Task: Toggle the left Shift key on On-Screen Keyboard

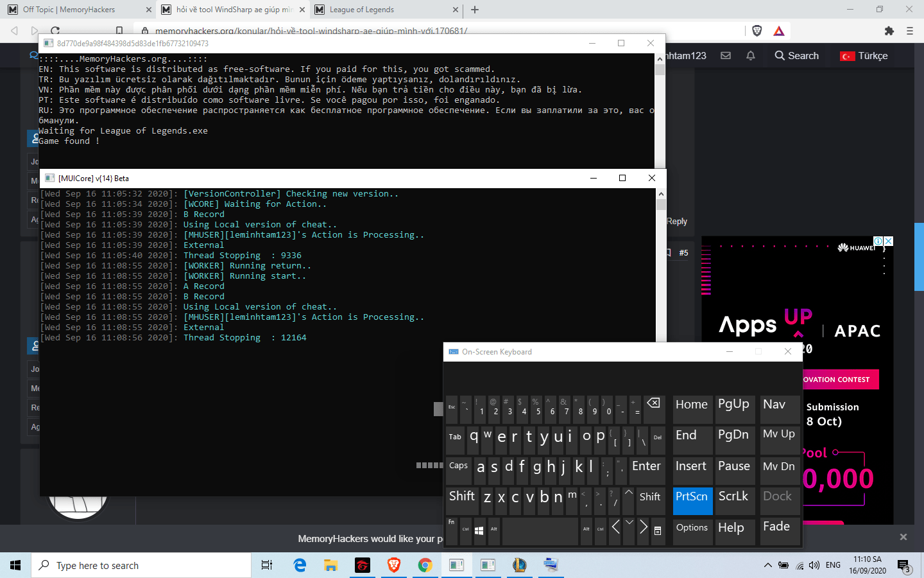Action: point(462,501)
